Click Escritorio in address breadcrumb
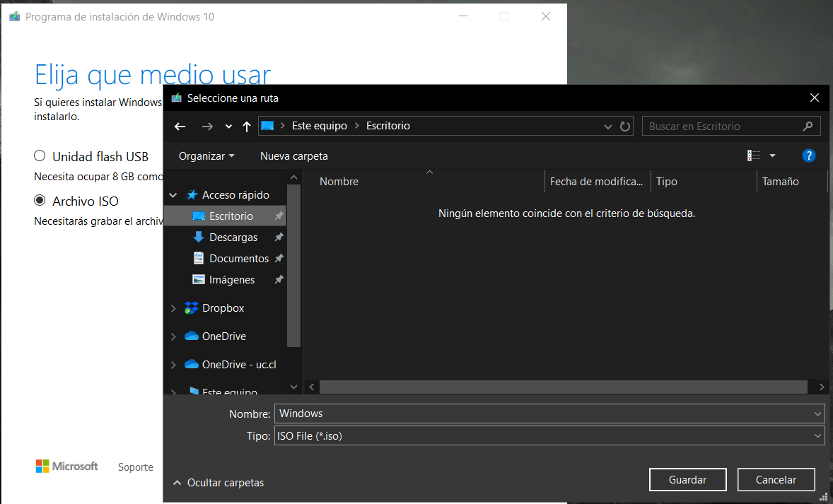The height and width of the screenshot is (504, 833). click(x=388, y=126)
